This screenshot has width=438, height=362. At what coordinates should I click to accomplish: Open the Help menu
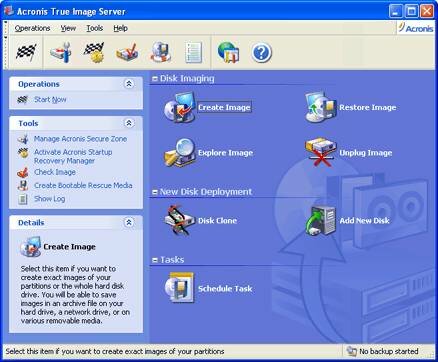pyautogui.click(x=120, y=28)
